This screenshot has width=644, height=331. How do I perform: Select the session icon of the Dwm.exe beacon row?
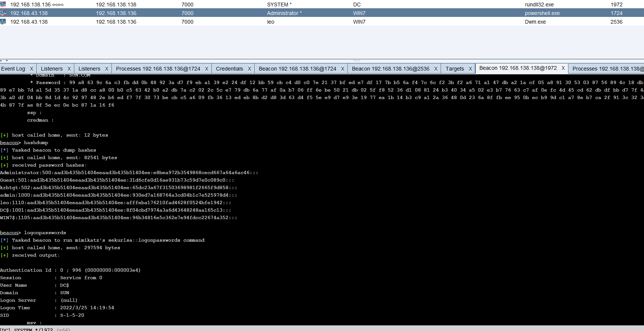(x=3, y=22)
